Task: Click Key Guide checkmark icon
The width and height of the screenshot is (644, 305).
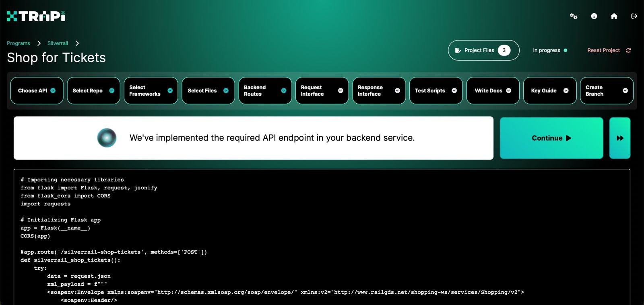Action: pos(566,90)
